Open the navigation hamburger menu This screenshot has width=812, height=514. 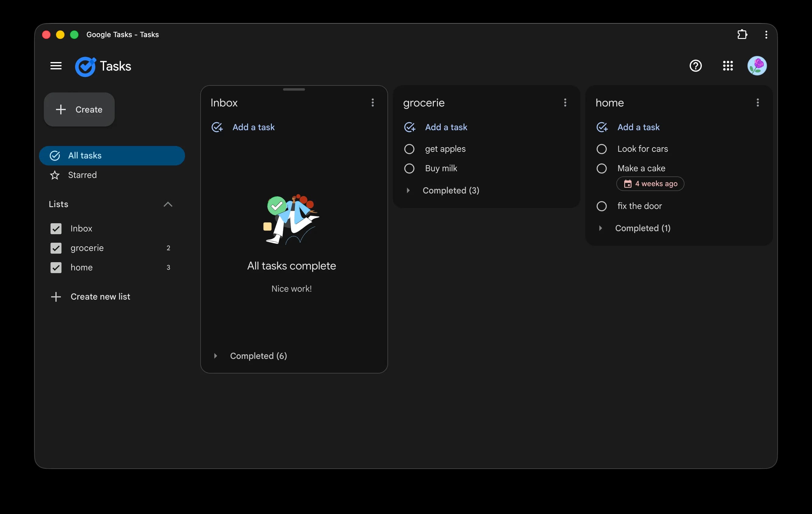(x=56, y=66)
